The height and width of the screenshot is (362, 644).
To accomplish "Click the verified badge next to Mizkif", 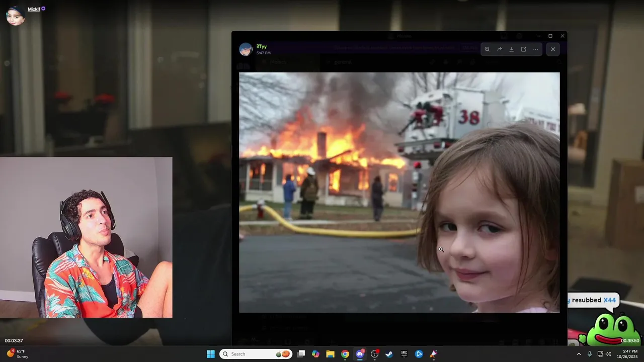I will pyautogui.click(x=44, y=9).
